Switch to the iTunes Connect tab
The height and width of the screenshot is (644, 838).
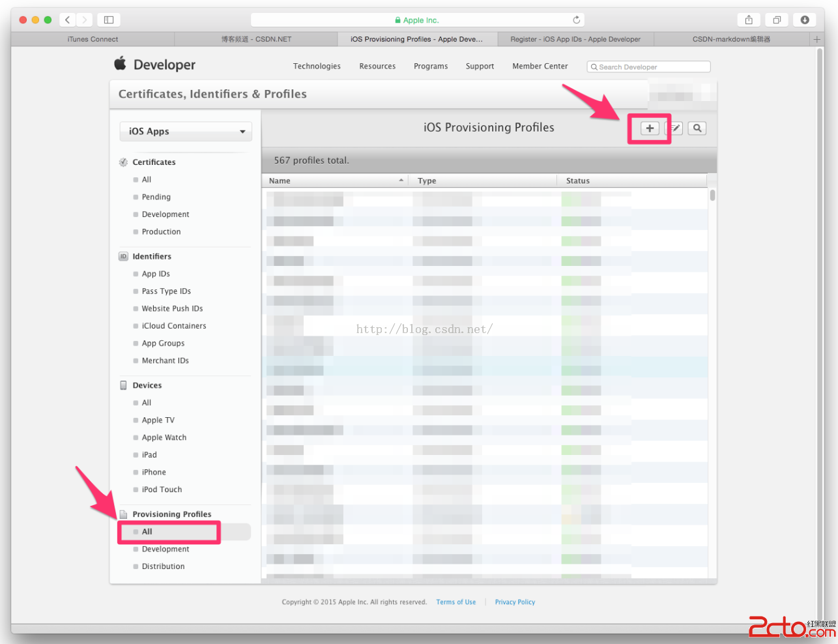(93, 39)
